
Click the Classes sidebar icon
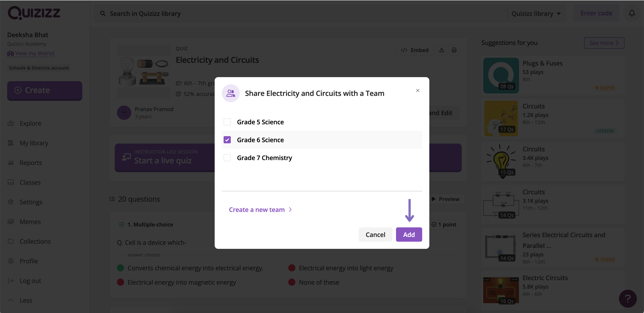pyautogui.click(x=11, y=182)
